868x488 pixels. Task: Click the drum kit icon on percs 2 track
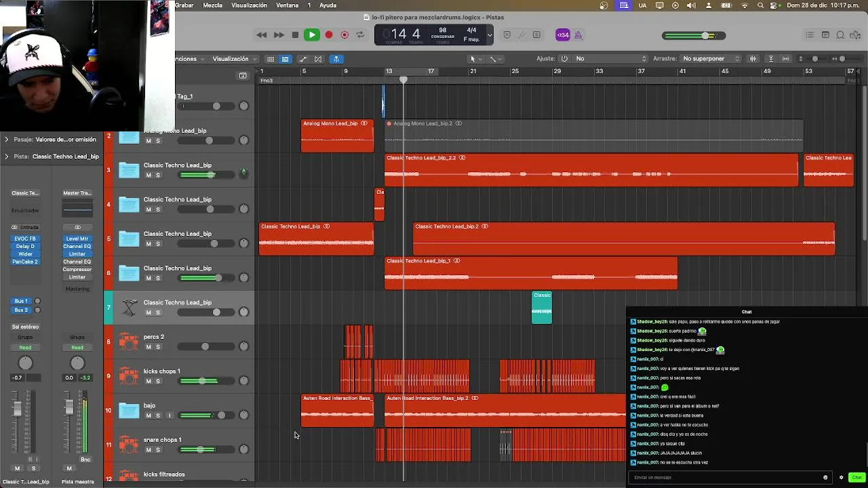click(x=129, y=342)
